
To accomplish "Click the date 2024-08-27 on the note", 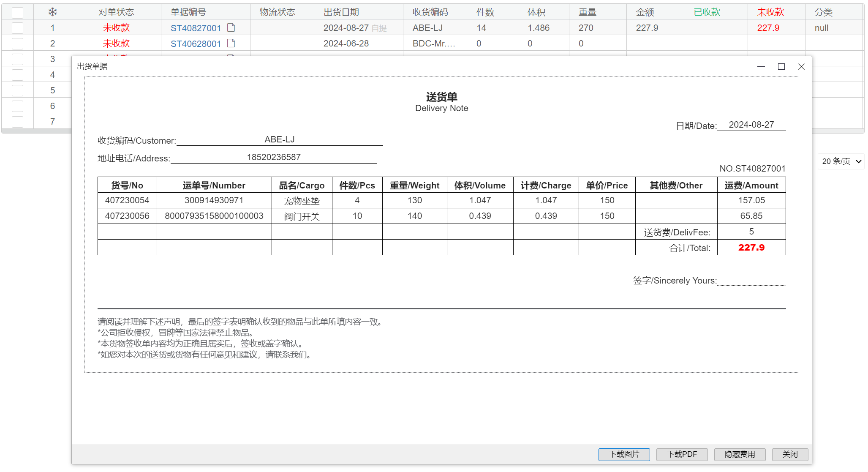I will 751,125.
